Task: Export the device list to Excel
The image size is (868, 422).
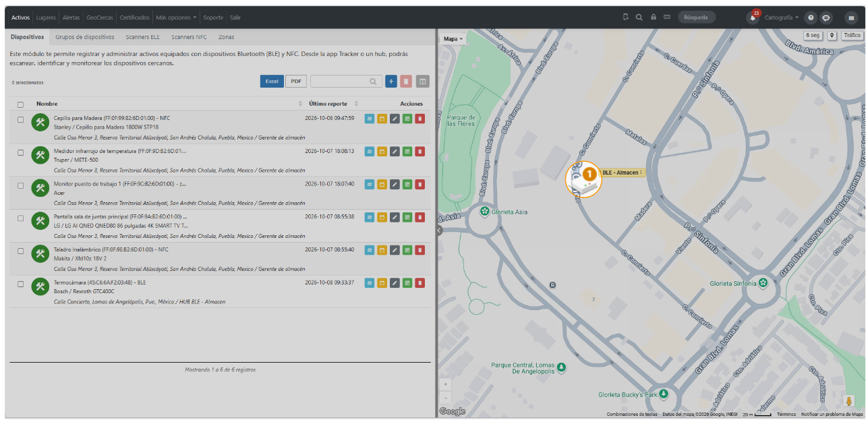Action: coord(272,82)
